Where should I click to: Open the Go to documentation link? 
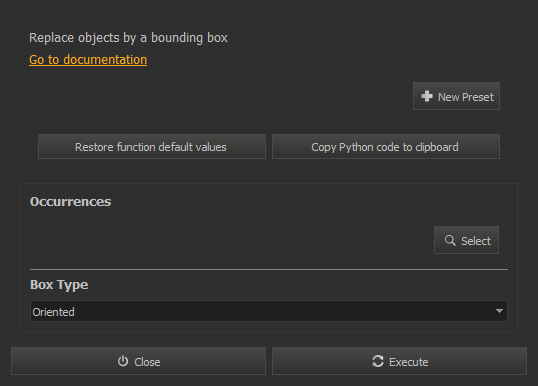pyautogui.click(x=88, y=60)
